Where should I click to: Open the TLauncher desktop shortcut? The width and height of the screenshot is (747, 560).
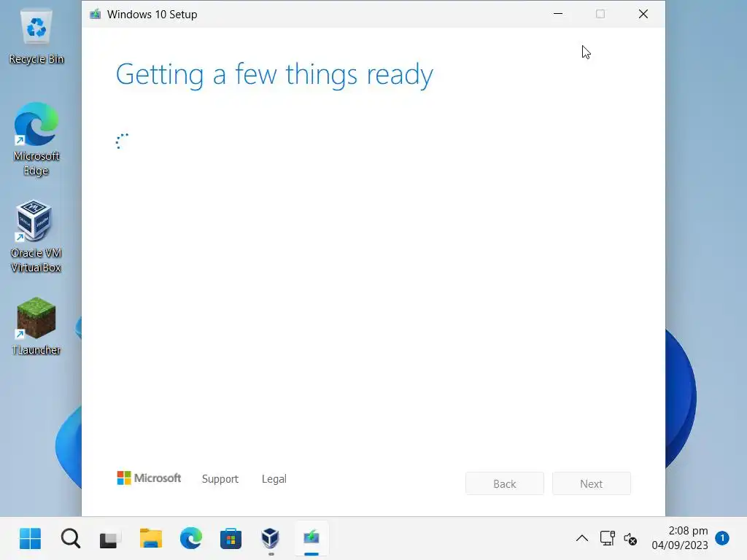[36, 326]
